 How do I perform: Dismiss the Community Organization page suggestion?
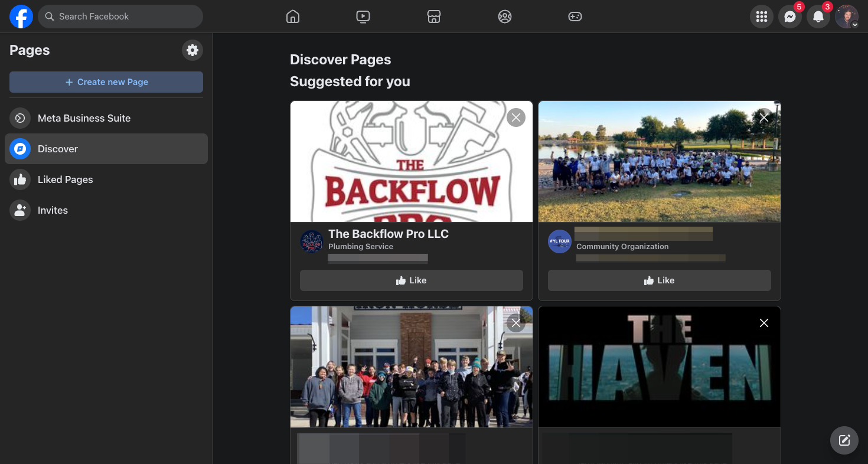pyautogui.click(x=764, y=117)
